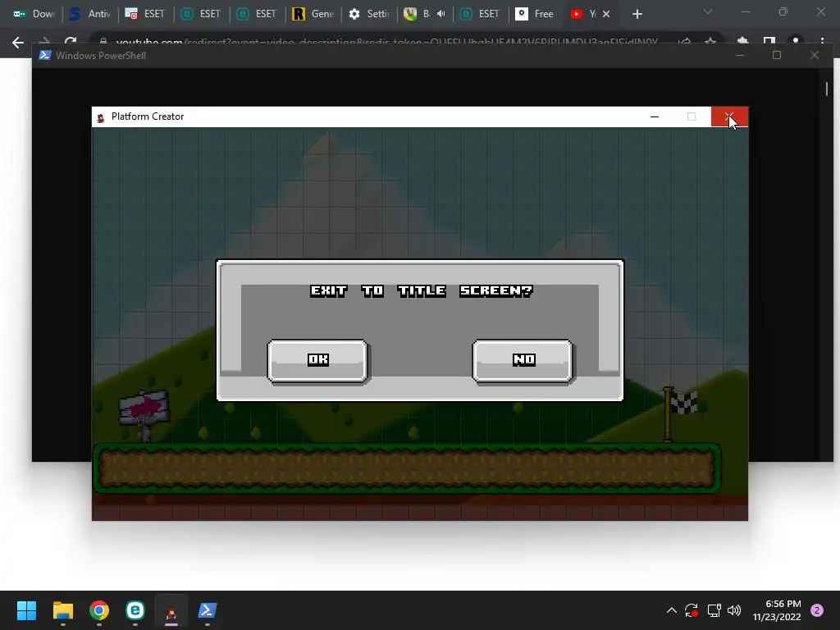Click the PowerShell window vertical scrollbar
840x630 pixels.
827,89
